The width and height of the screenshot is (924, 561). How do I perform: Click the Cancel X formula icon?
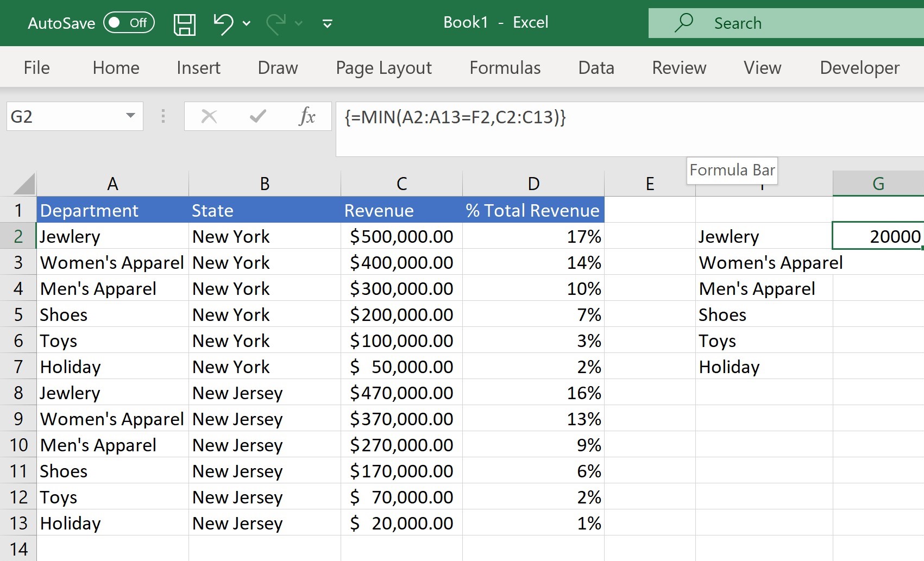(x=209, y=116)
